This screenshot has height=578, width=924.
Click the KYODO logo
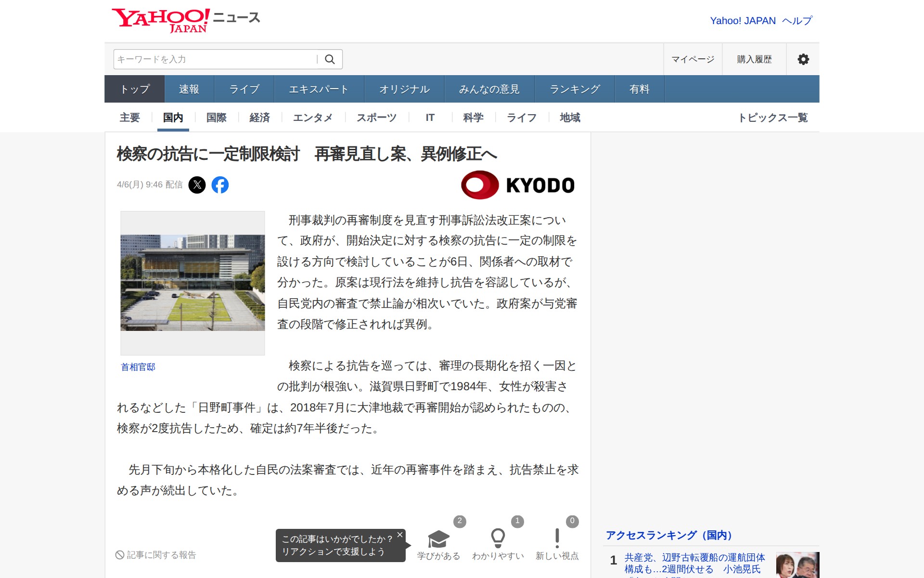pyautogui.click(x=518, y=185)
